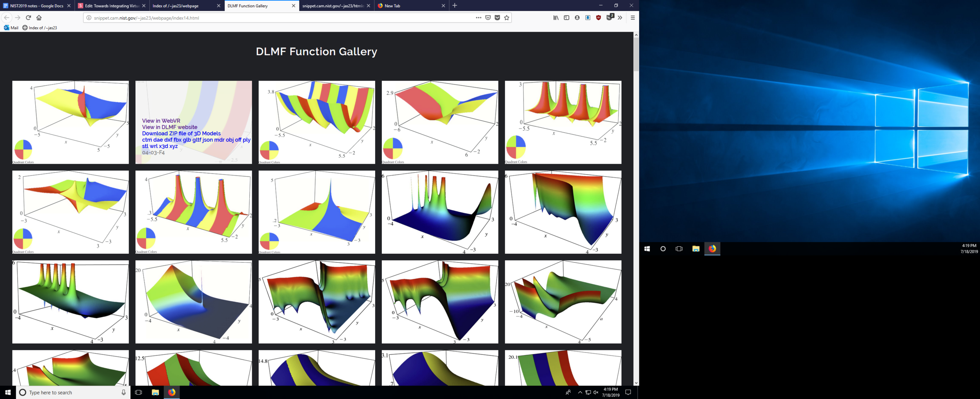Open the Mail bookmark
This screenshot has width=980, height=399.
pyautogui.click(x=11, y=28)
